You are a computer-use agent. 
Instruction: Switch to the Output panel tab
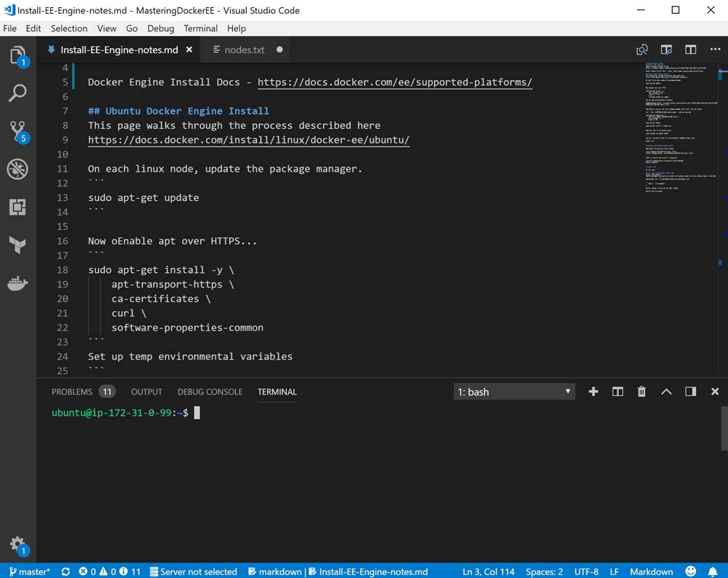(x=147, y=392)
